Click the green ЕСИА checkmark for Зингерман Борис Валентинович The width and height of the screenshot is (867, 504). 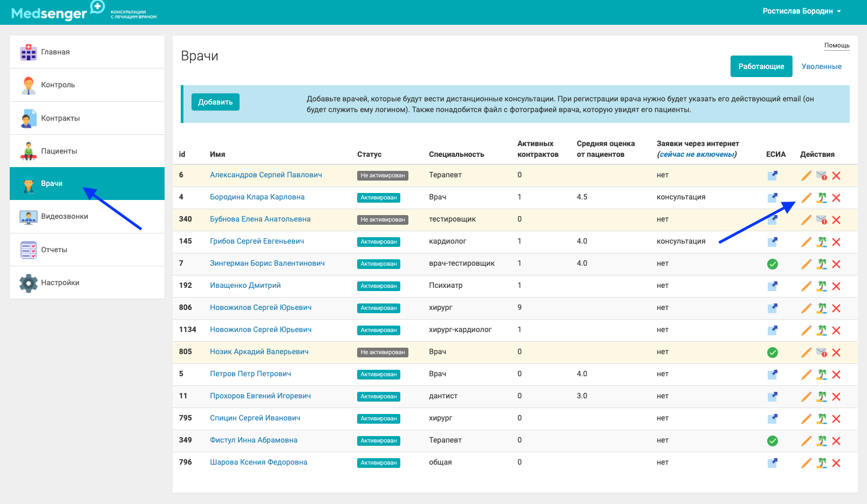pos(773,264)
